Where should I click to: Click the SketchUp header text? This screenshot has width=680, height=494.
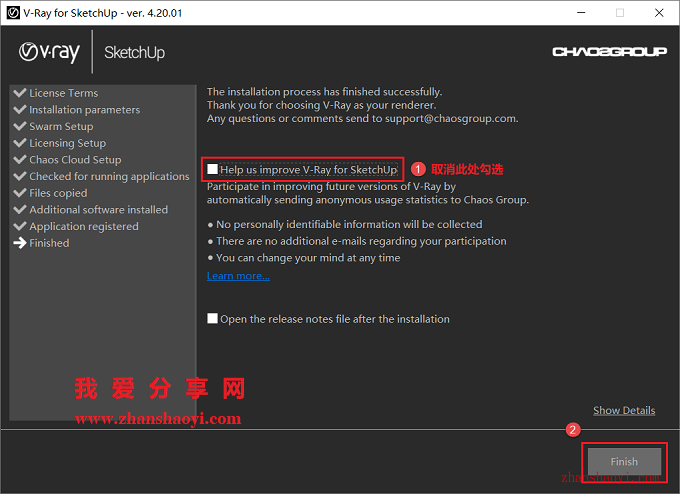[x=134, y=52]
